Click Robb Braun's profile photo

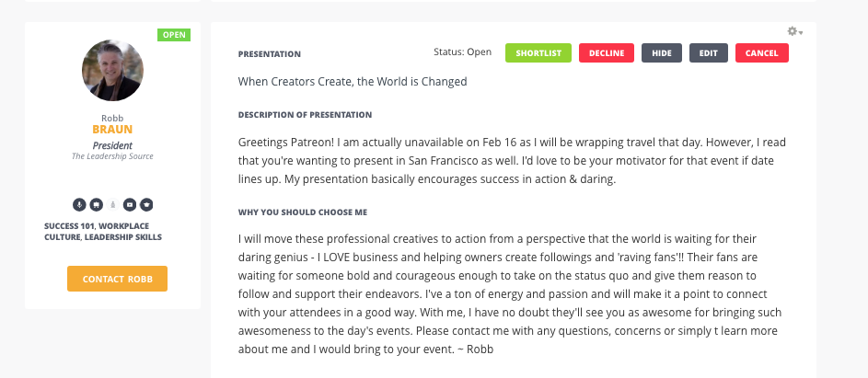tap(112, 70)
